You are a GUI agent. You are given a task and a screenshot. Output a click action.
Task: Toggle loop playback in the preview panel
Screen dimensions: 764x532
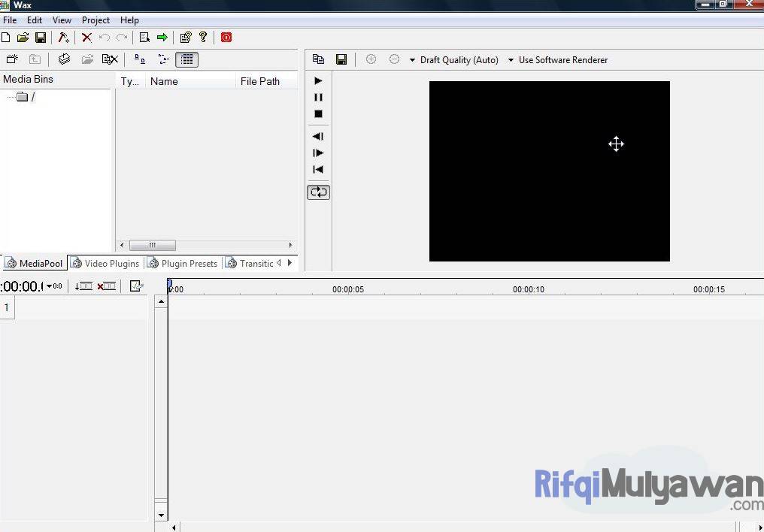pos(318,192)
